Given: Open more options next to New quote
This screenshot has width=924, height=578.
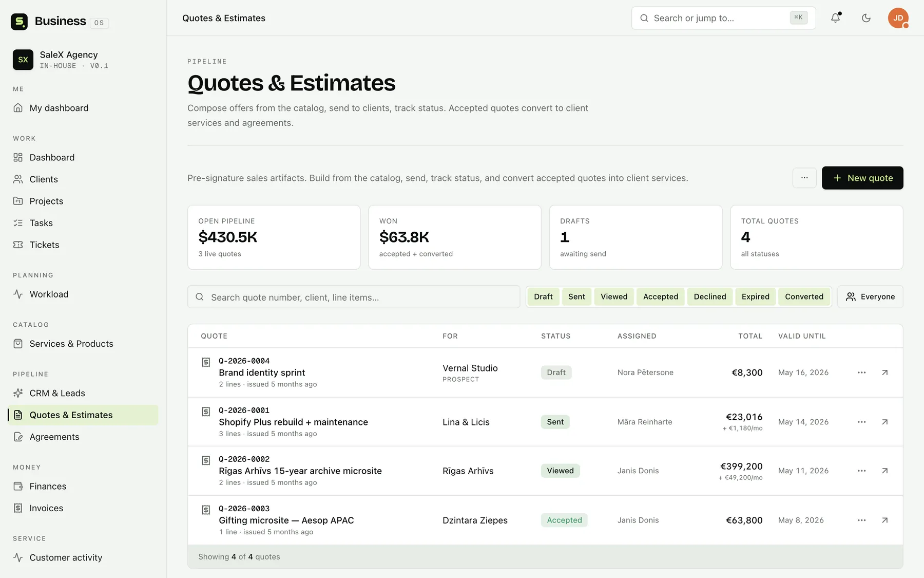Looking at the screenshot, I should pos(804,178).
